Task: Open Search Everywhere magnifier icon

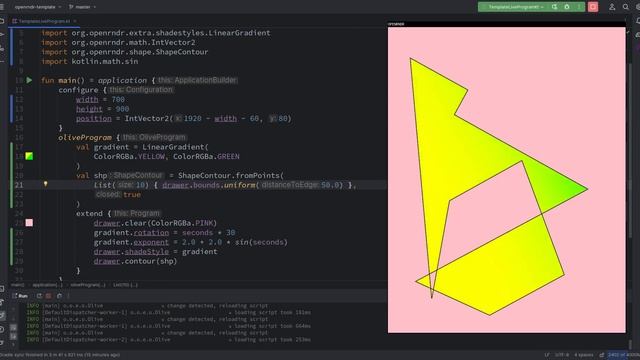Action: tap(626, 7)
